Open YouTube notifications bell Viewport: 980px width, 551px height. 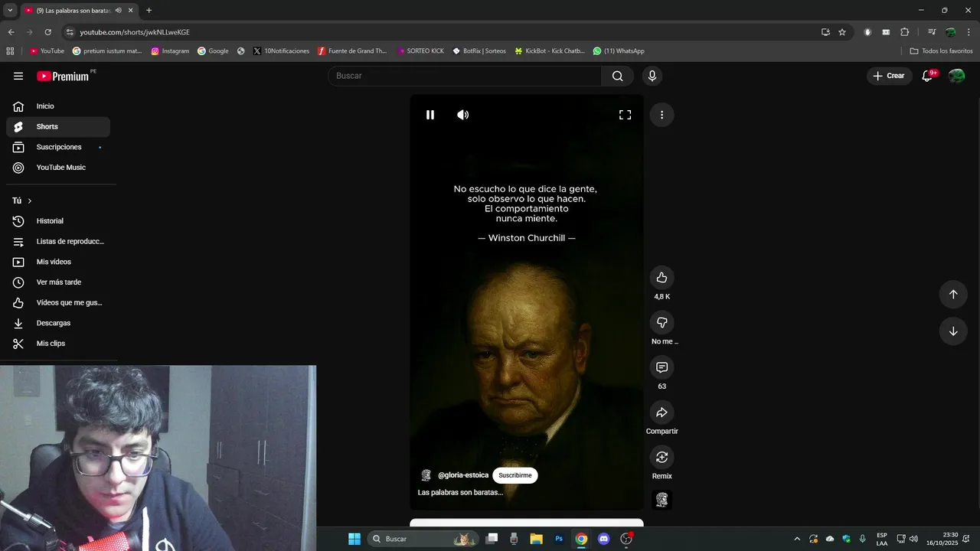click(x=928, y=76)
